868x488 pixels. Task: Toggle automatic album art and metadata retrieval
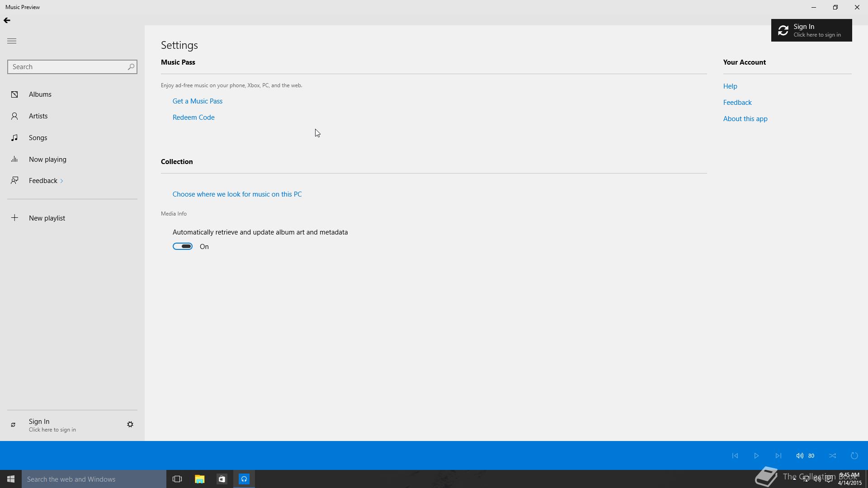pyautogui.click(x=183, y=246)
